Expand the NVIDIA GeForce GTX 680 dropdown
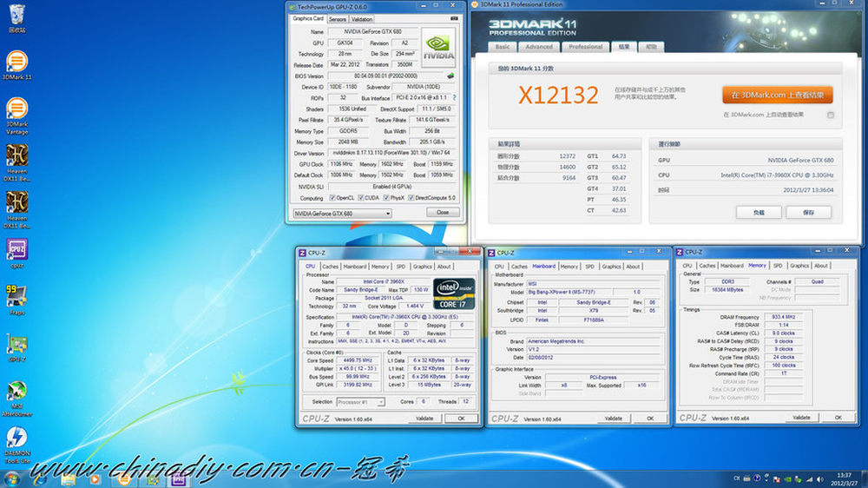Viewport: 868px width, 488px height. (x=342, y=214)
